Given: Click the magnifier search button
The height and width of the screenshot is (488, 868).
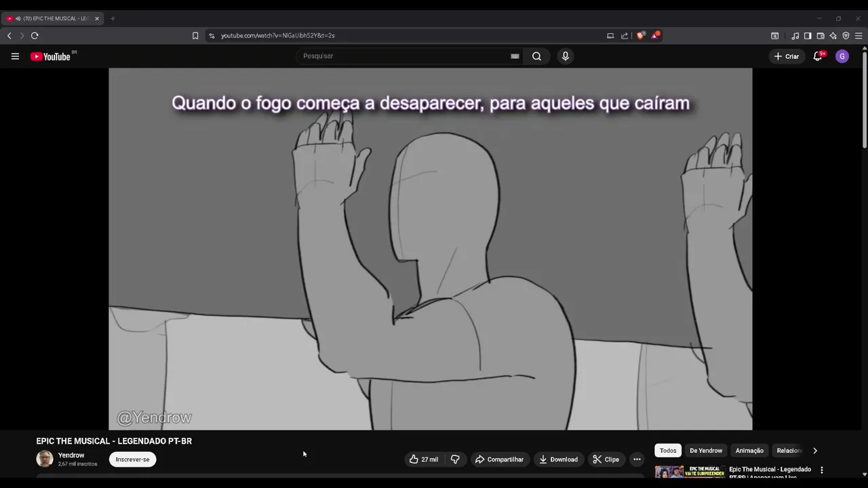Looking at the screenshot, I should pos(536,56).
